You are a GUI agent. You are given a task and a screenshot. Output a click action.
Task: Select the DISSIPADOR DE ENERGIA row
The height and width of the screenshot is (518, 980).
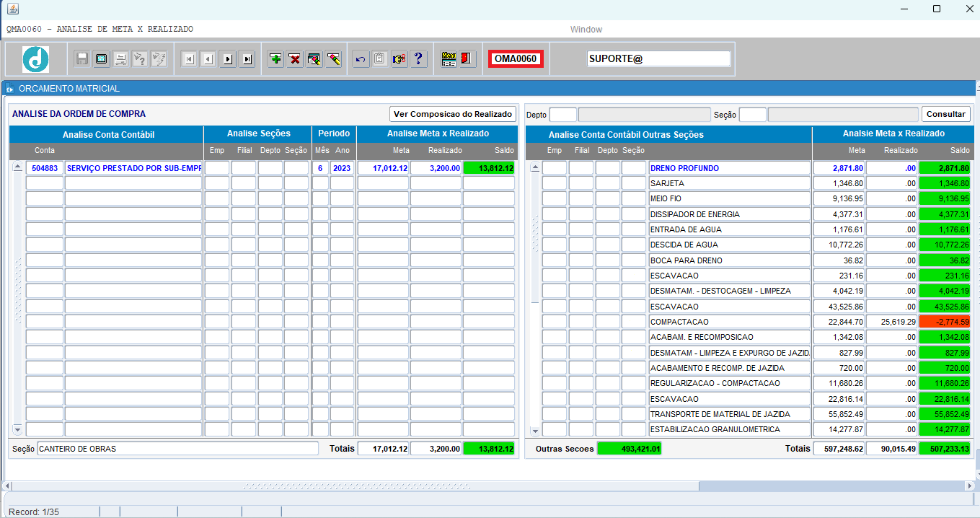pyautogui.click(x=730, y=214)
